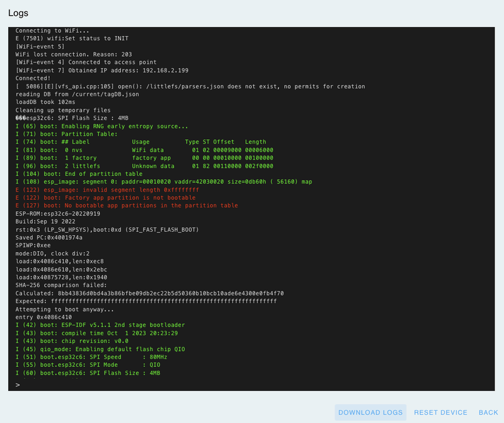Select the 'rst:0x3 (LP_SW_HPSYS)' boot line
Image resolution: width=504 pixels, height=423 pixels.
(x=107, y=229)
